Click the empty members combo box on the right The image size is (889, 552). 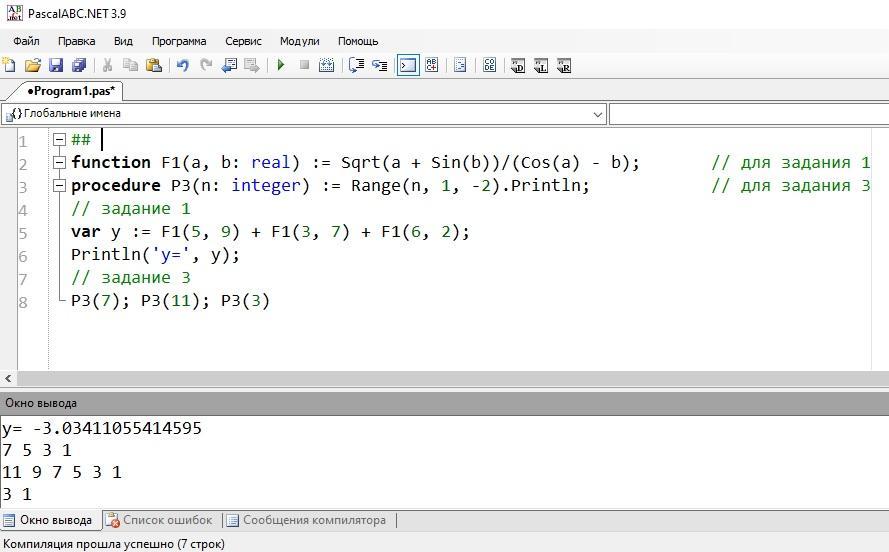point(749,113)
